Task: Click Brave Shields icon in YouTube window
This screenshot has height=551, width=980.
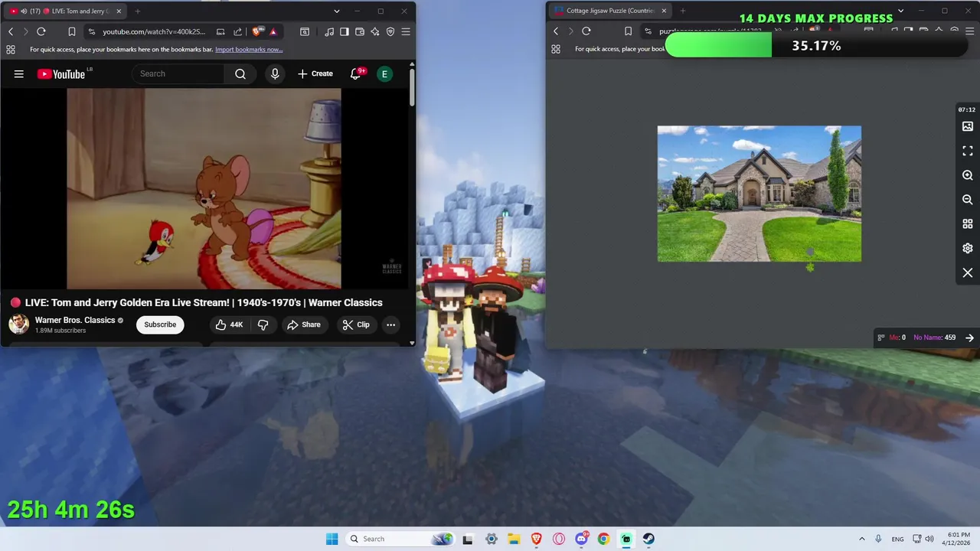Action: point(256,31)
